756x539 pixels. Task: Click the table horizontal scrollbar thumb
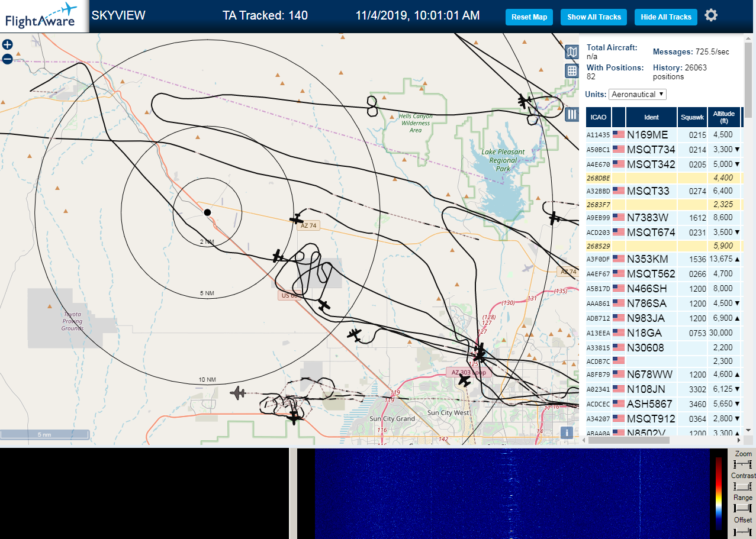(629, 440)
